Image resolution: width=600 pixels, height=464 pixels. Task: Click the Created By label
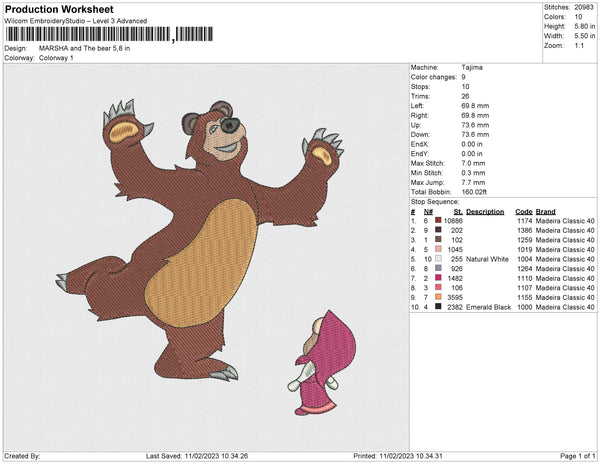coord(22,456)
